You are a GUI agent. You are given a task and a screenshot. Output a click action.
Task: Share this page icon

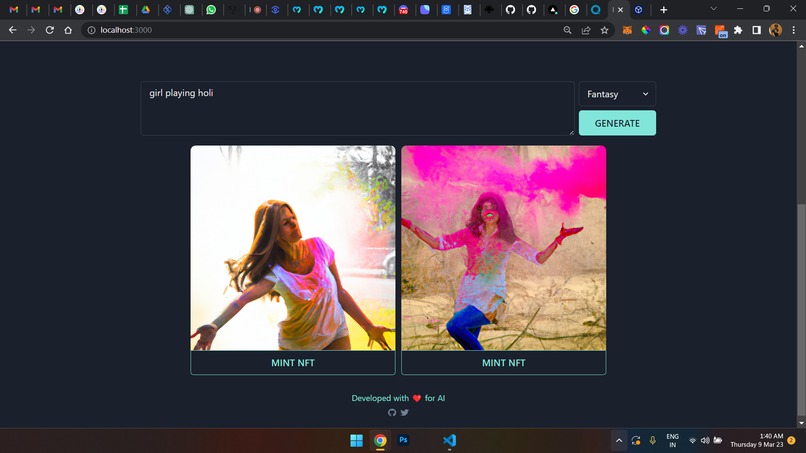tap(586, 30)
